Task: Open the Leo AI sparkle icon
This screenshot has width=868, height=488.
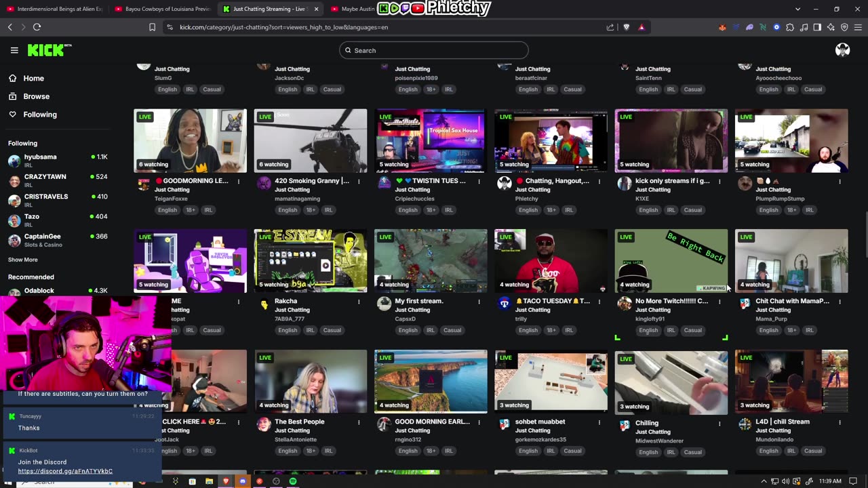Action: coord(831,27)
